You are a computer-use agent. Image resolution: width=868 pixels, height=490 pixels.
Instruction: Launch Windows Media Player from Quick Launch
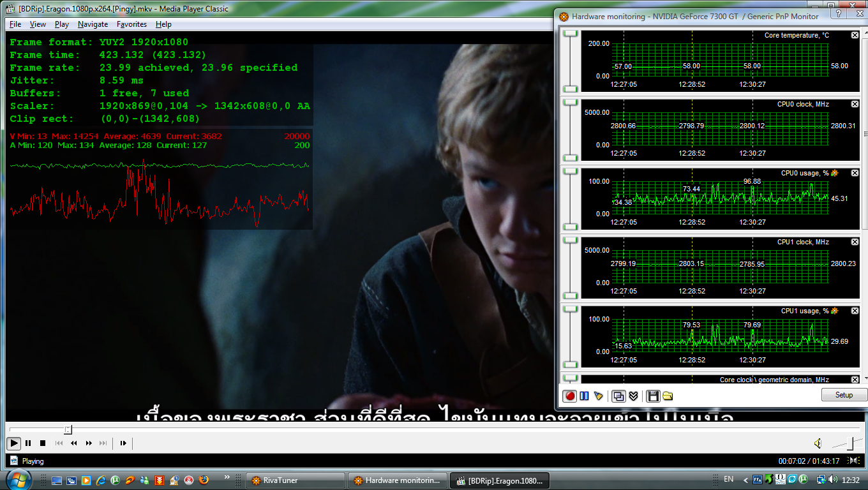(x=86, y=480)
